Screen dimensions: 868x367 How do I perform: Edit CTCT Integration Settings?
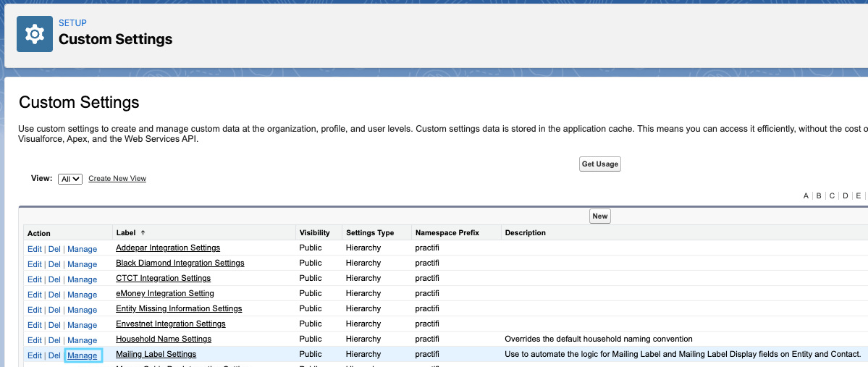[x=34, y=279]
